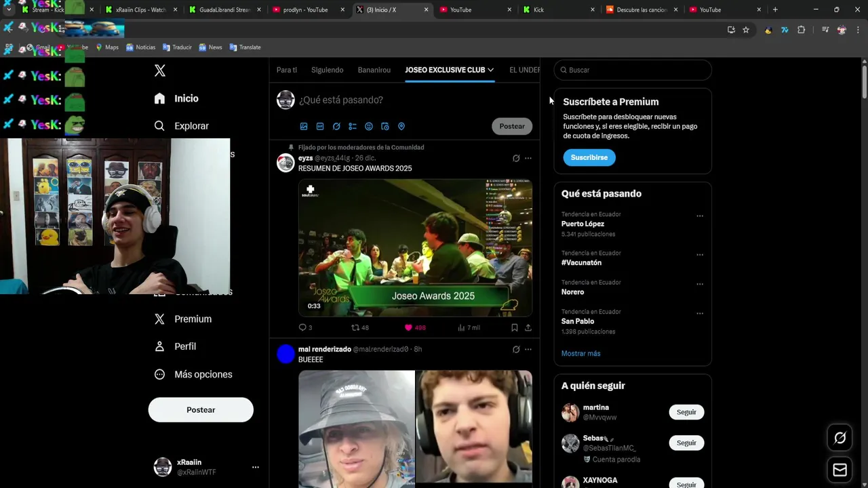868x488 pixels.
Task: Click Suscribirse for Premium
Action: point(589,157)
